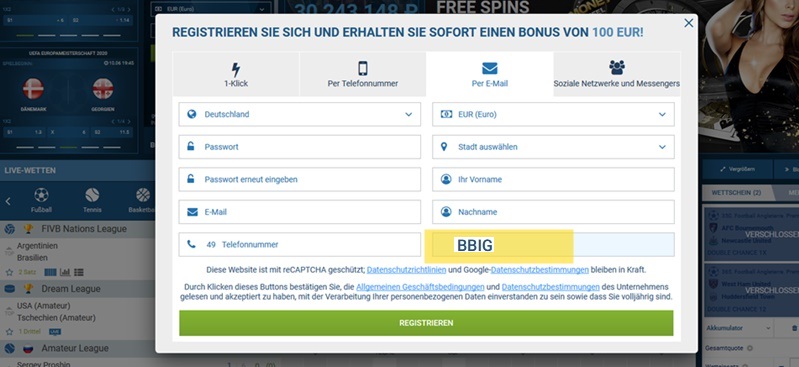Open the Deutschland country dropdown
This screenshot has width=799, height=367.
(x=300, y=114)
